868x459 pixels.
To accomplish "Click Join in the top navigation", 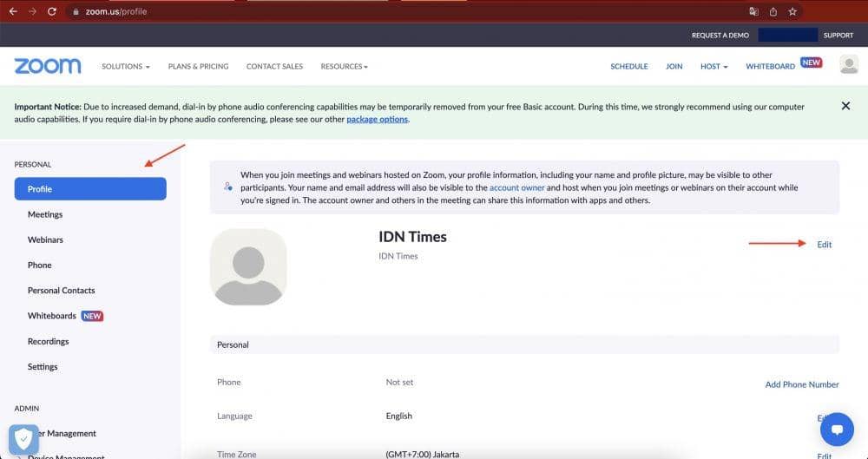I will click(x=674, y=67).
